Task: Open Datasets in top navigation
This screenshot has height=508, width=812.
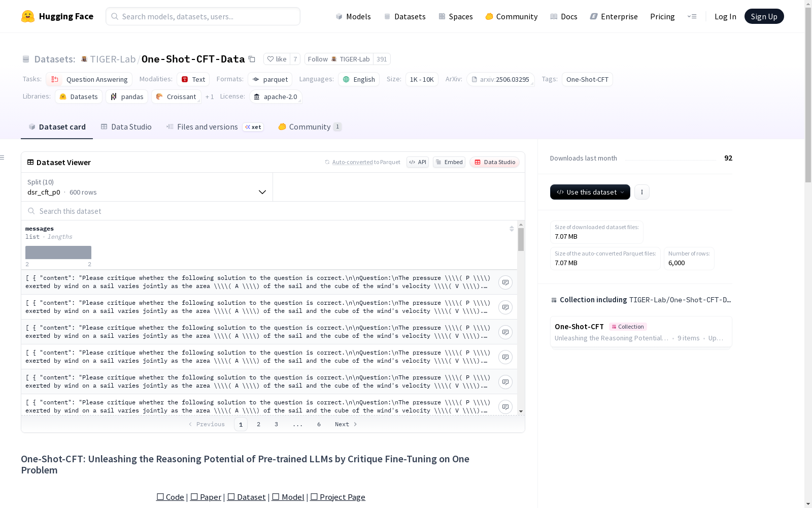Action: 404,16
